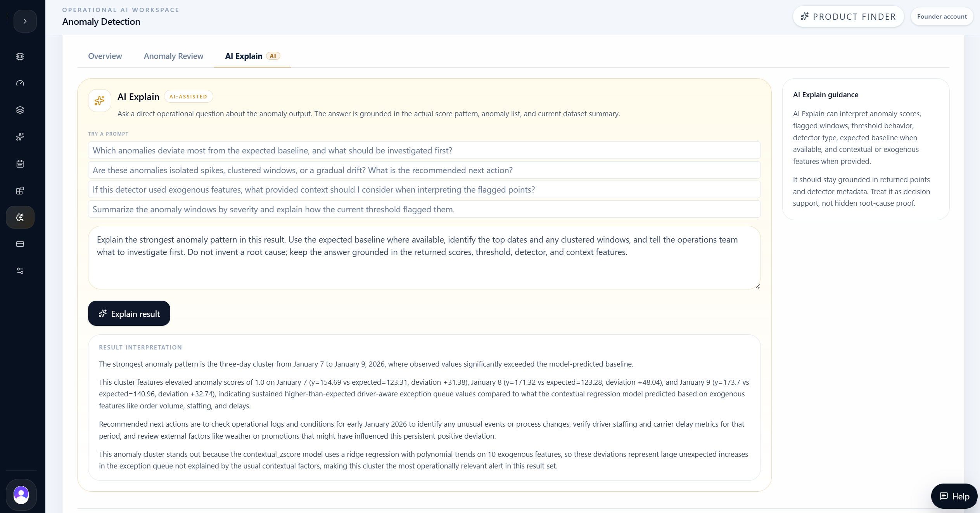Use prompt about anomalies deviating most from baseline
Image resolution: width=980 pixels, height=513 pixels.
(424, 150)
